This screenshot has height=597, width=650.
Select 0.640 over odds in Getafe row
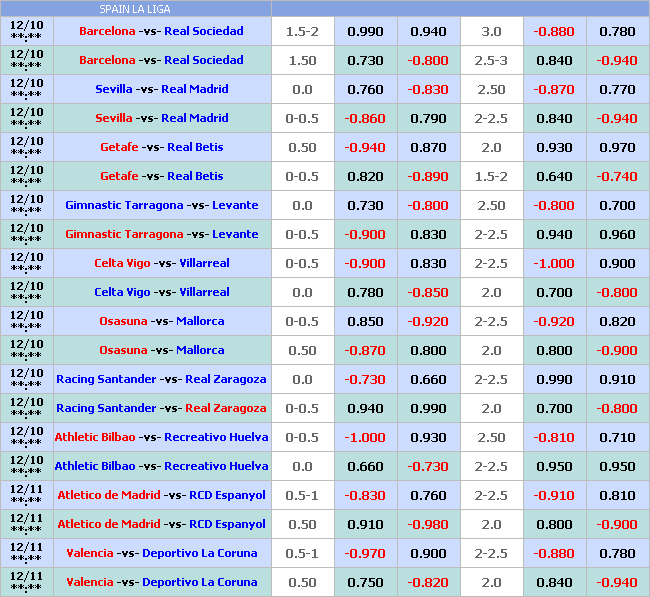click(x=554, y=176)
